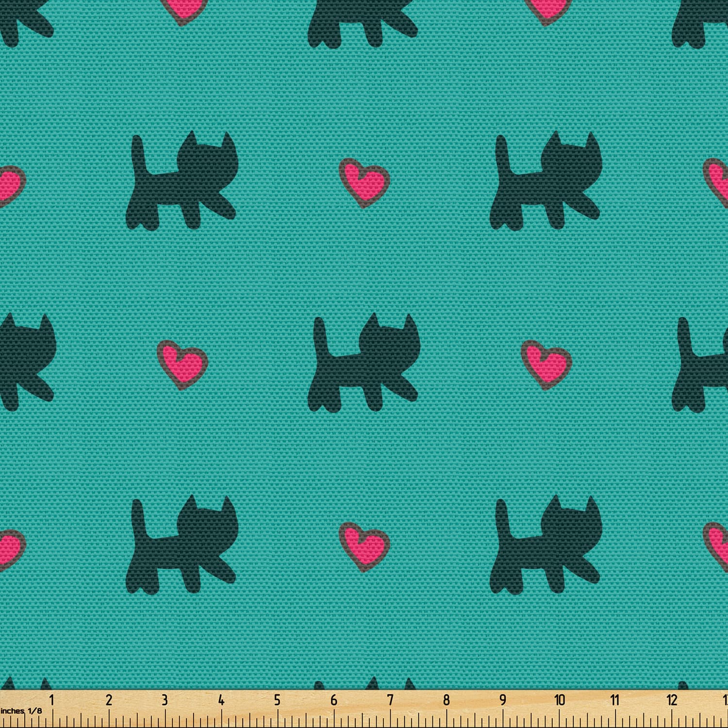The image size is (728, 728).
Task: Click the ruler number 9
Action: 503,700
